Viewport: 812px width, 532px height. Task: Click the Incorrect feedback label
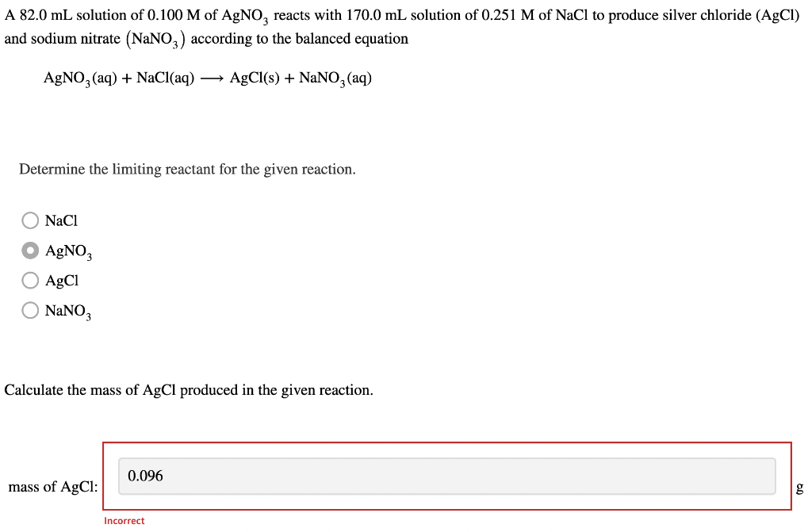124,520
